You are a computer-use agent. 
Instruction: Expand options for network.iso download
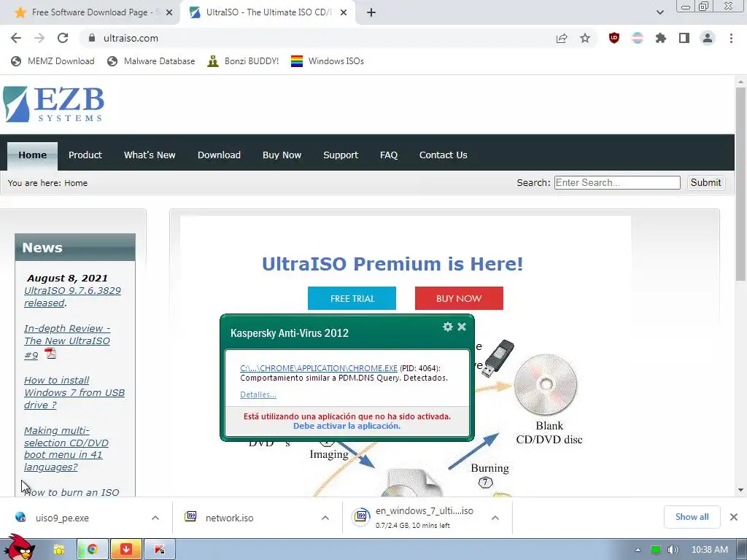325,518
